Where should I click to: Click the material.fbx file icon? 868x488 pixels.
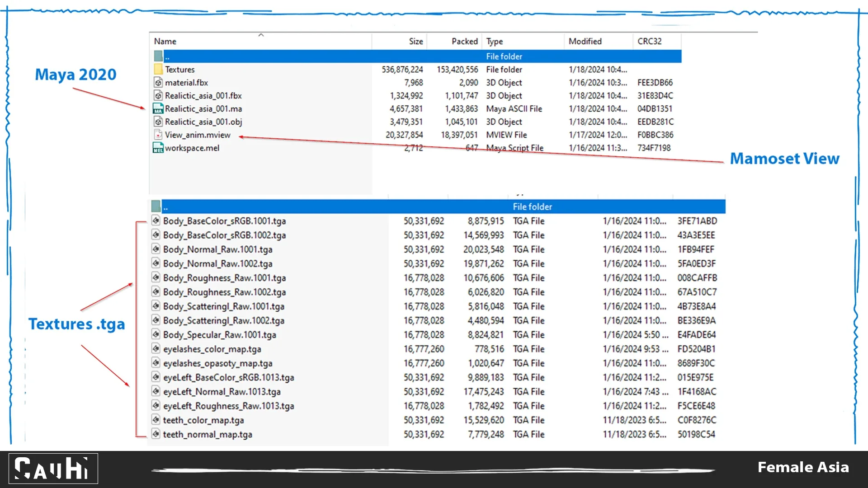(158, 82)
